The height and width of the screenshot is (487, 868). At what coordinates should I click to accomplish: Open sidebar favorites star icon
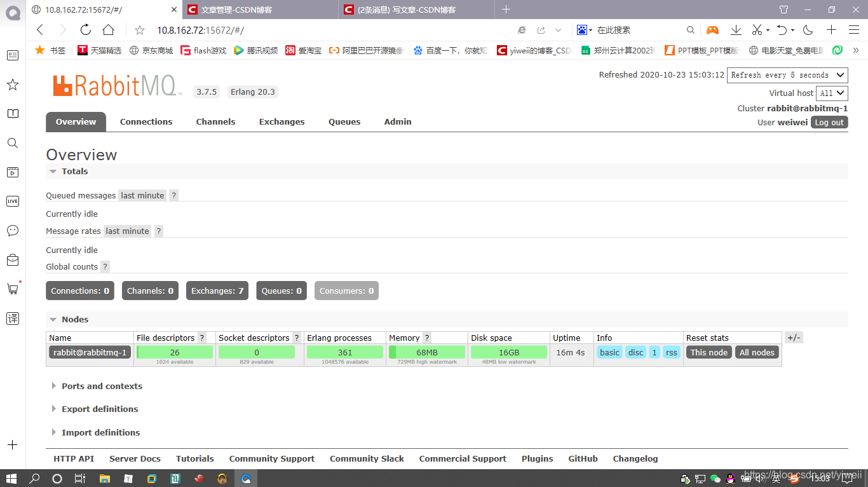pyautogui.click(x=12, y=85)
